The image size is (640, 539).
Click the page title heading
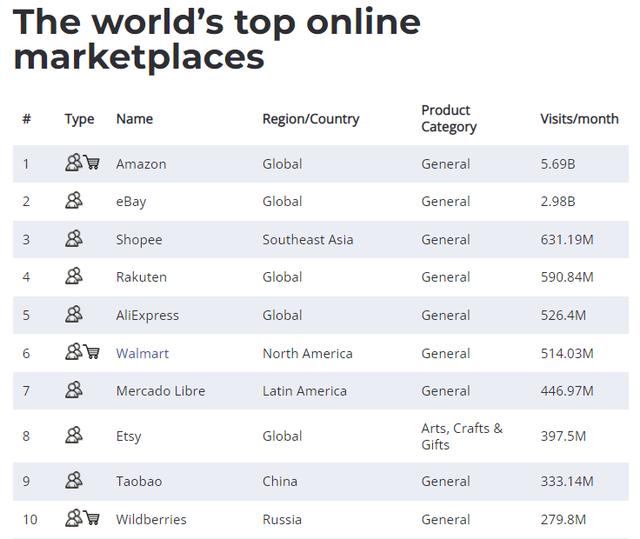click(216, 39)
